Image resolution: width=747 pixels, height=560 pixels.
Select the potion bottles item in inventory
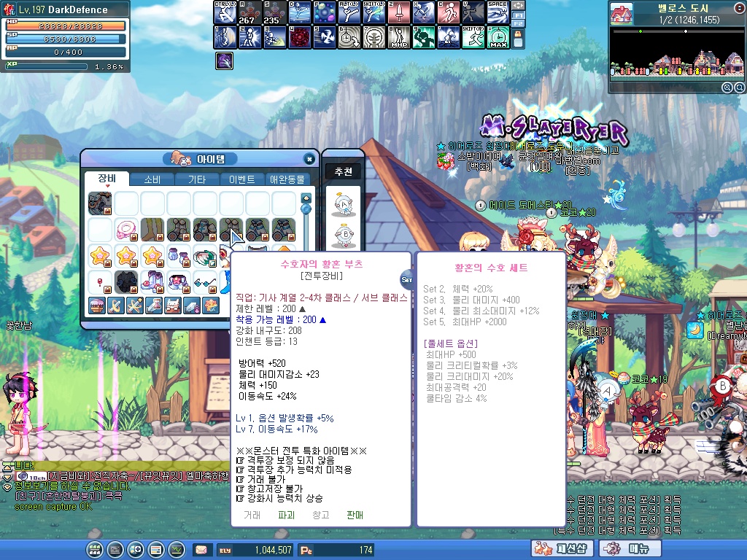(x=179, y=256)
